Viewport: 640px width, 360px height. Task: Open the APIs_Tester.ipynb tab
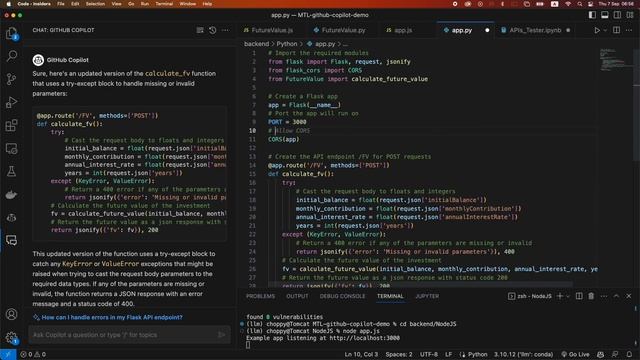[535, 30]
